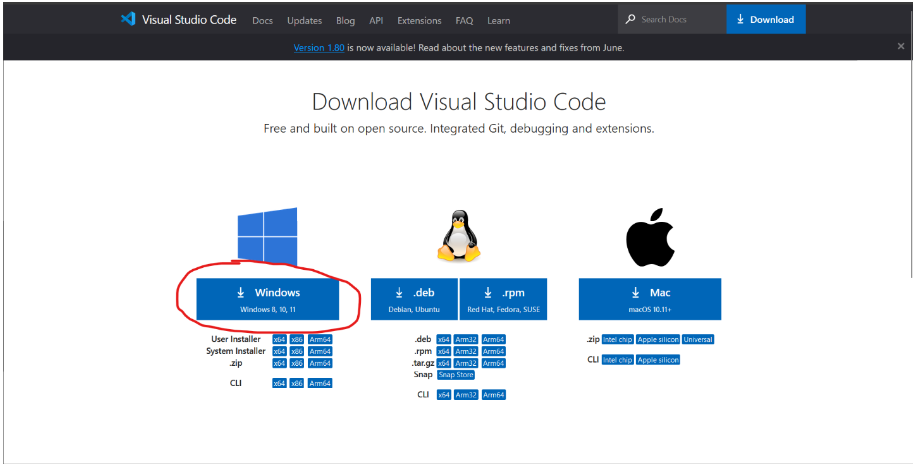Click the Apple logo image
913x464 pixels.
[x=650, y=237]
